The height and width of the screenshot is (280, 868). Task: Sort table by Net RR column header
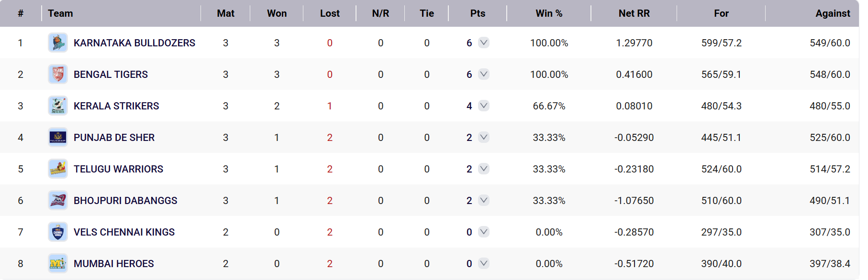pos(634,13)
